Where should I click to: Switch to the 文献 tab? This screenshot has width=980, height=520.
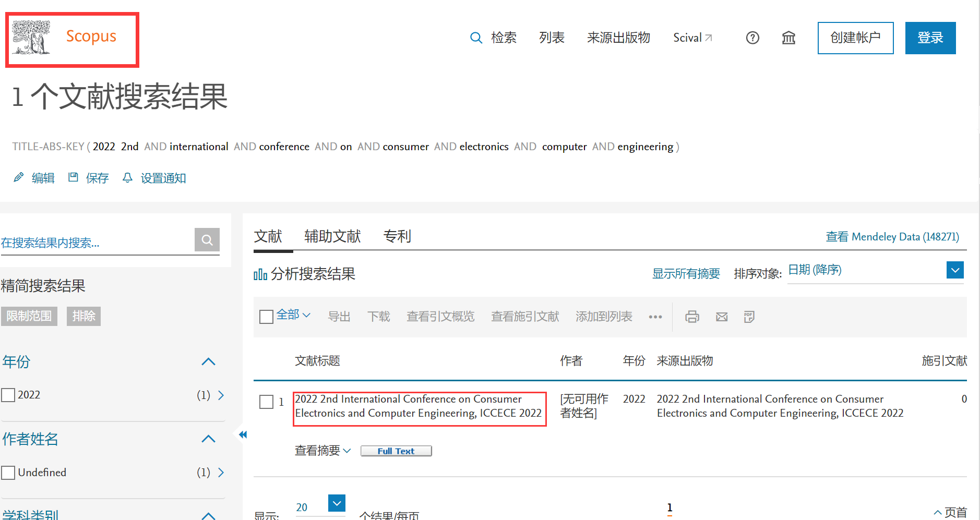point(268,236)
